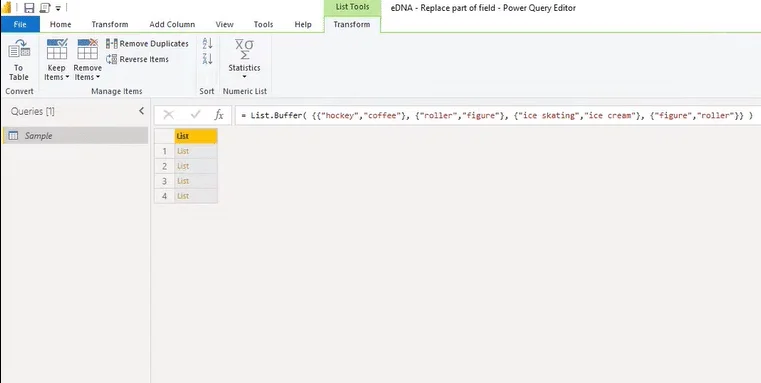Click the second quick access toolbar icon

(45, 8)
